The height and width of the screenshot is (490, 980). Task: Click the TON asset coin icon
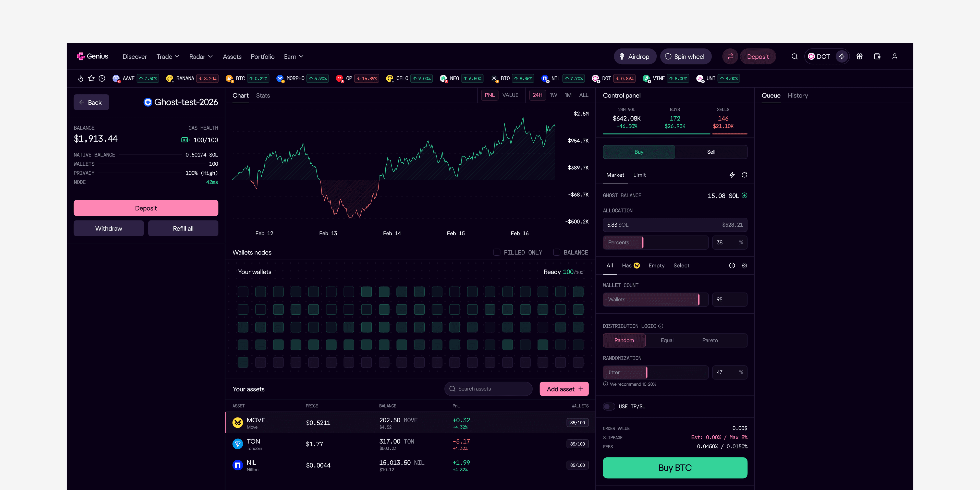(238, 444)
